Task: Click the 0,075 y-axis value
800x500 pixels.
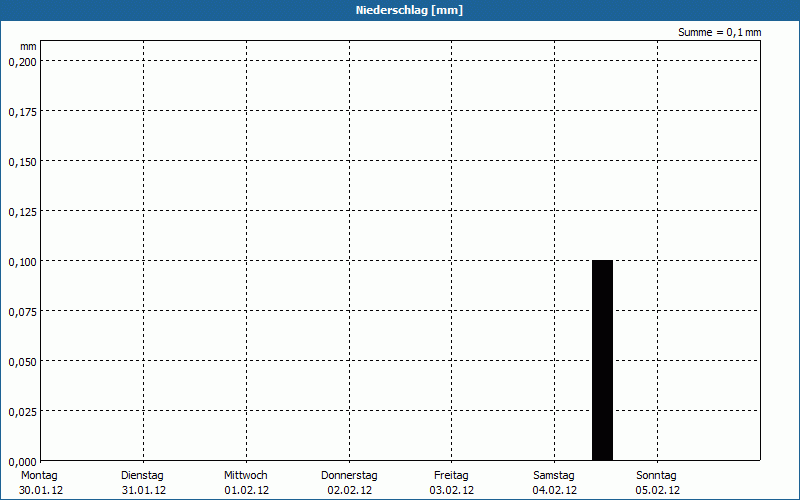Action: (x=22, y=312)
